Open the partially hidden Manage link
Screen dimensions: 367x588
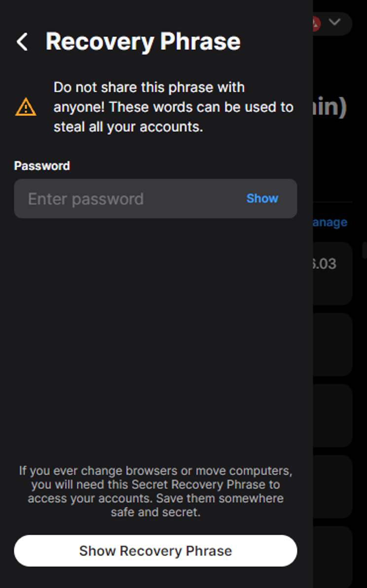click(x=330, y=222)
